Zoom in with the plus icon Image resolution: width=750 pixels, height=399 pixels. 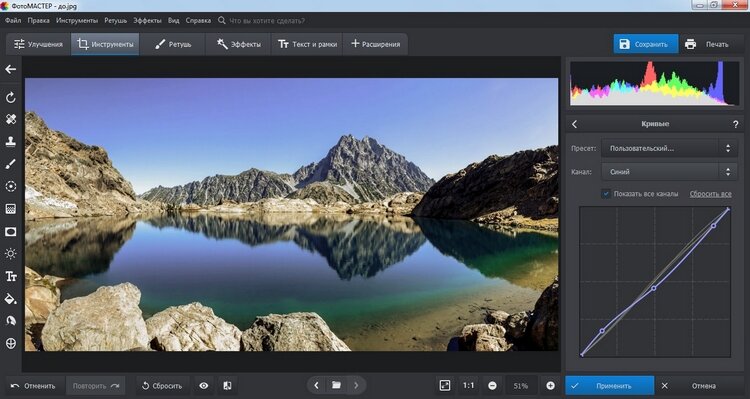551,386
